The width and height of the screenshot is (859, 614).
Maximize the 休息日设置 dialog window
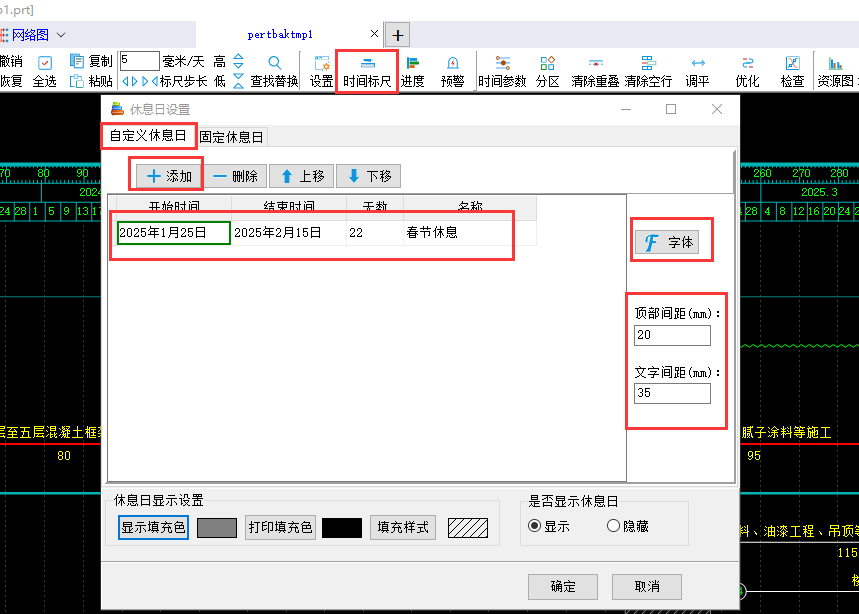pyautogui.click(x=671, y=109)
